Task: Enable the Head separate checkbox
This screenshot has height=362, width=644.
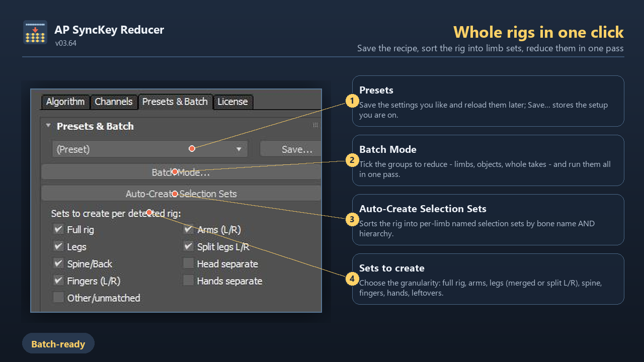Action: 188,263
